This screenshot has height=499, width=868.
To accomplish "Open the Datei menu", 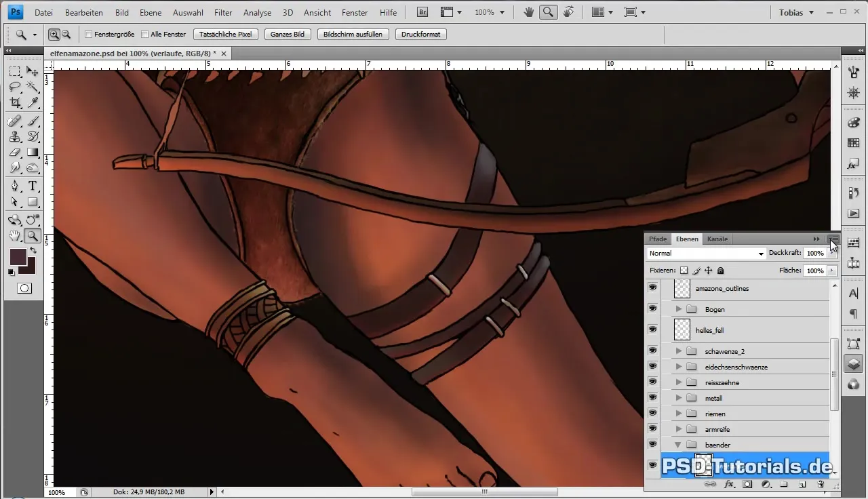I will pos(43,13).
